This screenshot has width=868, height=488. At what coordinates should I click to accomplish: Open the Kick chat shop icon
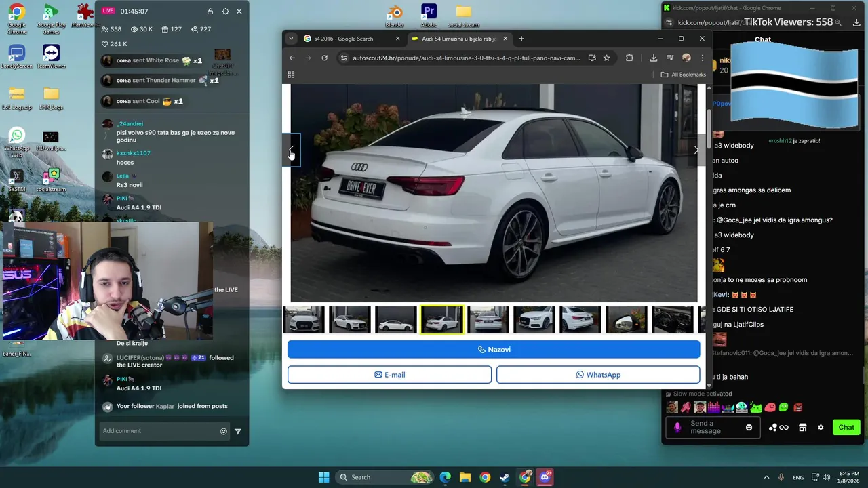pos(803,428)
